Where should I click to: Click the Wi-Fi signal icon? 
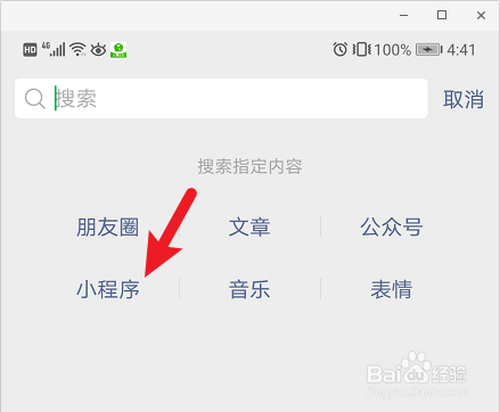pyautogui.click(x=78, y=49)
